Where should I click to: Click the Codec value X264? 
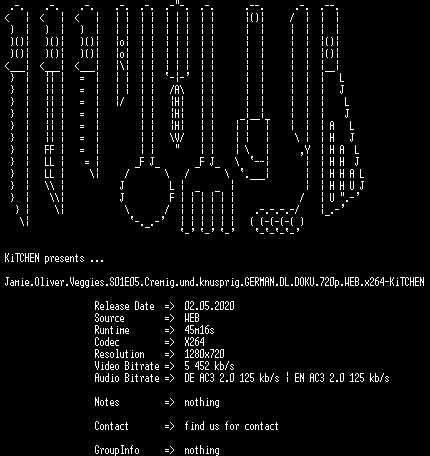(x=194, y=342)
